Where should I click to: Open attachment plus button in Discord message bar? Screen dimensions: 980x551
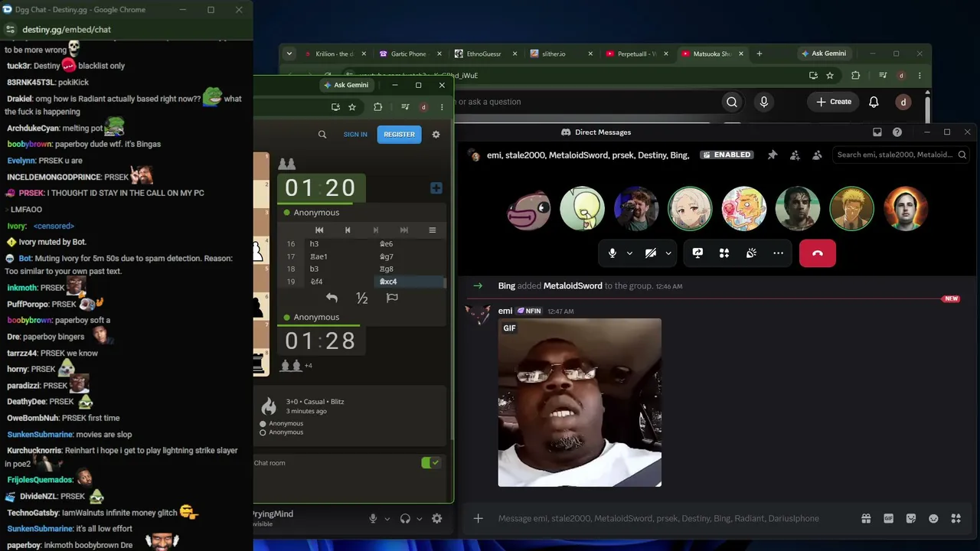coord(478,518)
